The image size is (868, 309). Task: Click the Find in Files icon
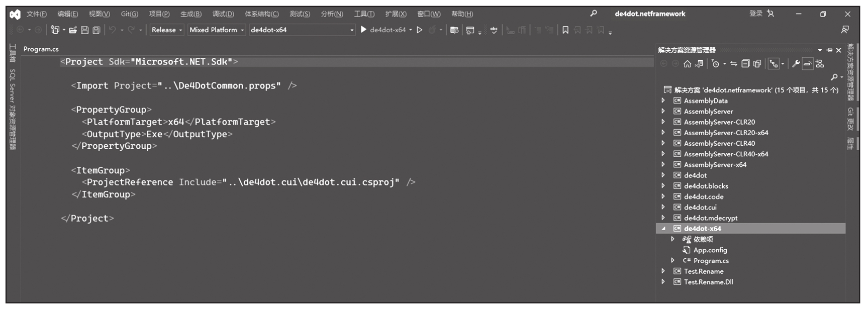pyautogui.click(x=454, y=30)
